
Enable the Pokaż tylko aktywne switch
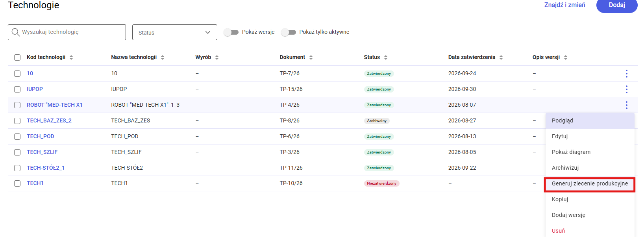tap(289, 32)
